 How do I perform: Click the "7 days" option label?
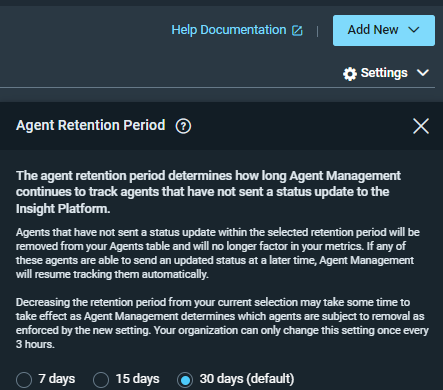[x=57, y=379]
